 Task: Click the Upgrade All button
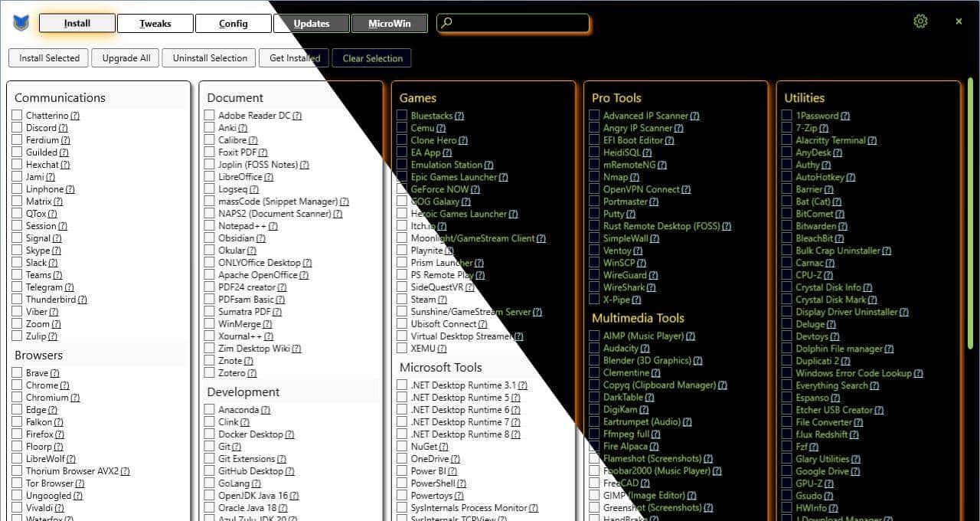[126, 58]
